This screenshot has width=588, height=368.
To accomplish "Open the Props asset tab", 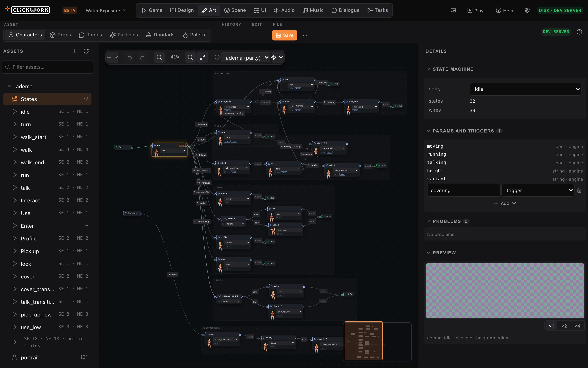I will [60, 35].
